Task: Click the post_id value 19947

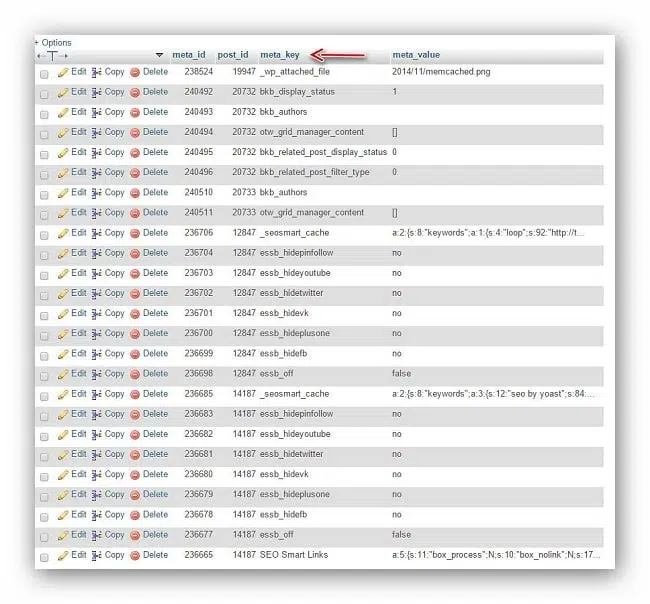Action: tap(244, 72)
